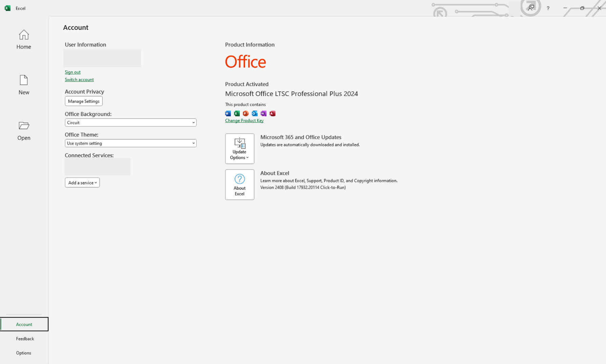Click the Access app icon

point(272,114)
